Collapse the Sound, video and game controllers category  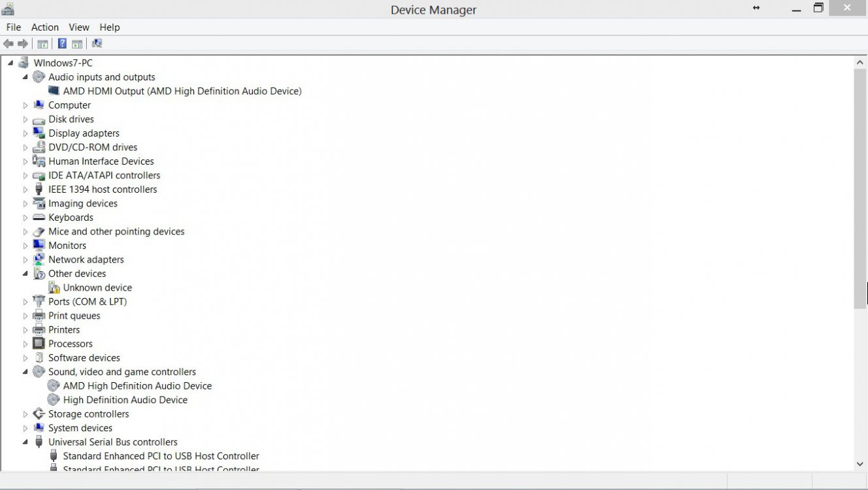pyautogui.click(x=25, y=371)
